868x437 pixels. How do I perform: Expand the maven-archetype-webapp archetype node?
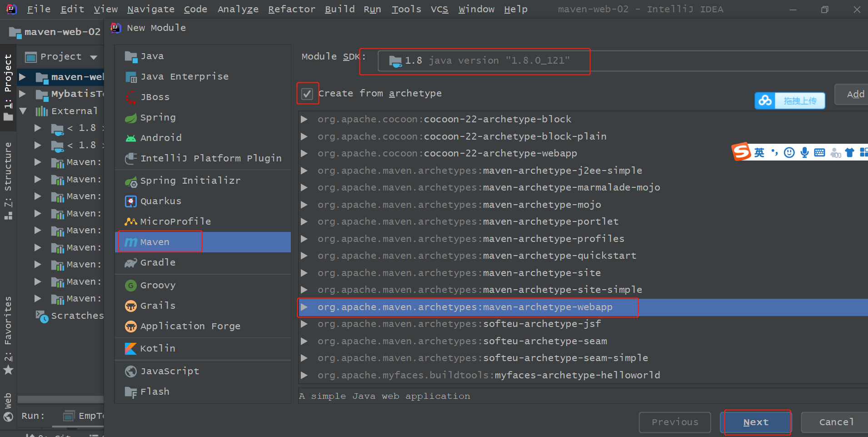pos(304,307)
